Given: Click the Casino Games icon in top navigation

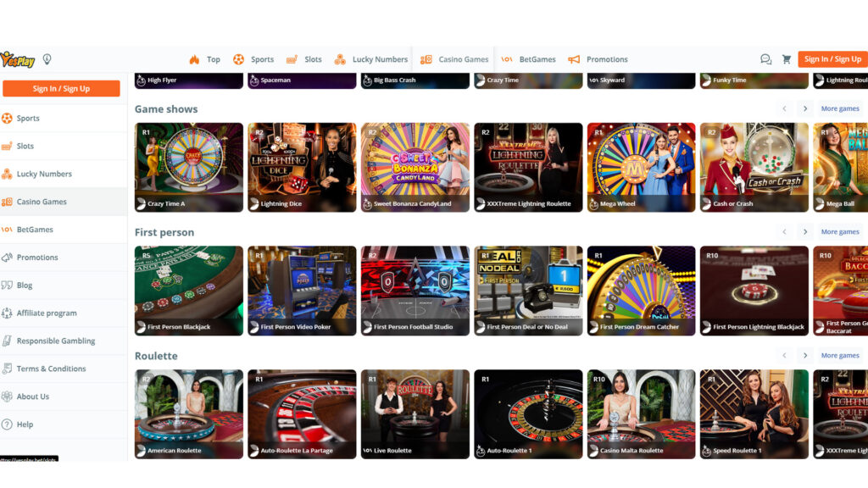Looking at the screenshot, I should tap(426, 59).
